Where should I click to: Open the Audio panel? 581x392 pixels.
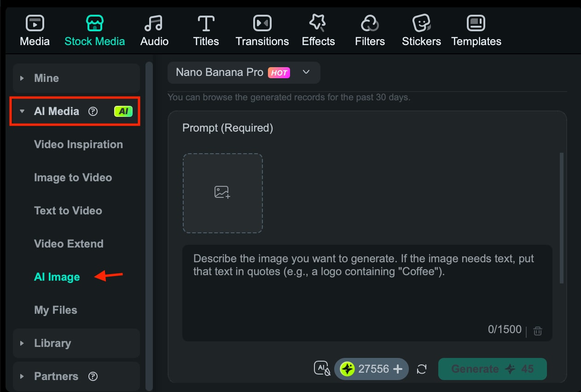pos(154,29)
